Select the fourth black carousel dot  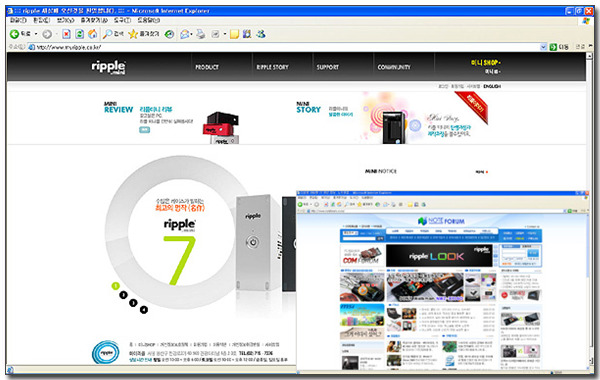pyautogui.click(x=143, y=310)
